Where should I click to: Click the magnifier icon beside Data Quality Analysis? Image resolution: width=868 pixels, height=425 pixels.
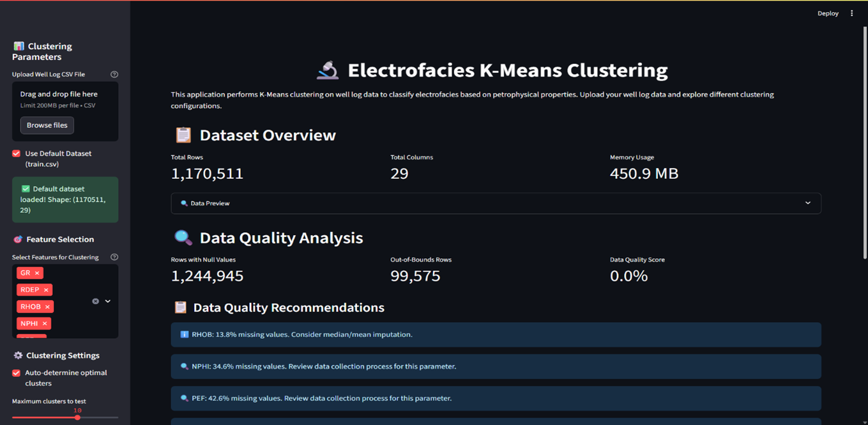[182, 237]
